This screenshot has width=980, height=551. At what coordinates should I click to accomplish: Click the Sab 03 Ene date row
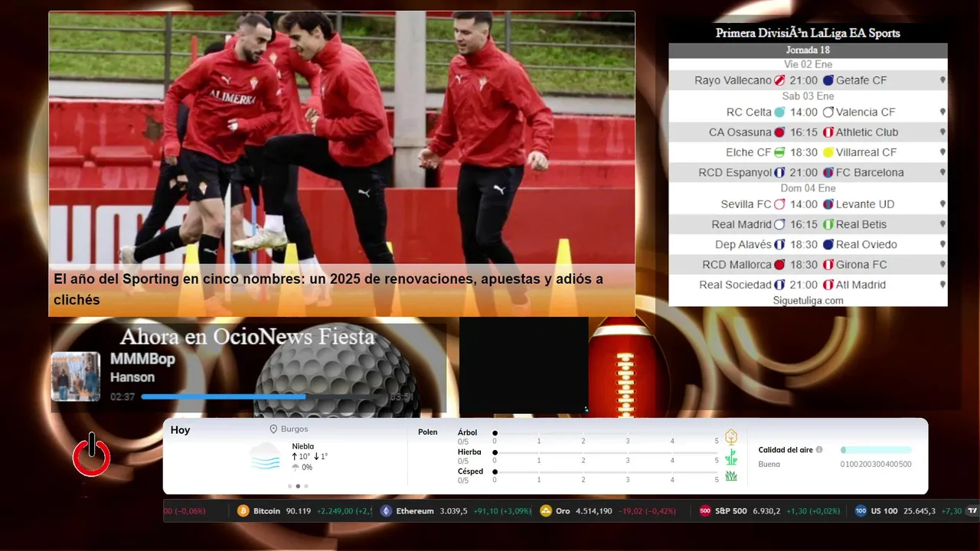[x=808, y=96]
